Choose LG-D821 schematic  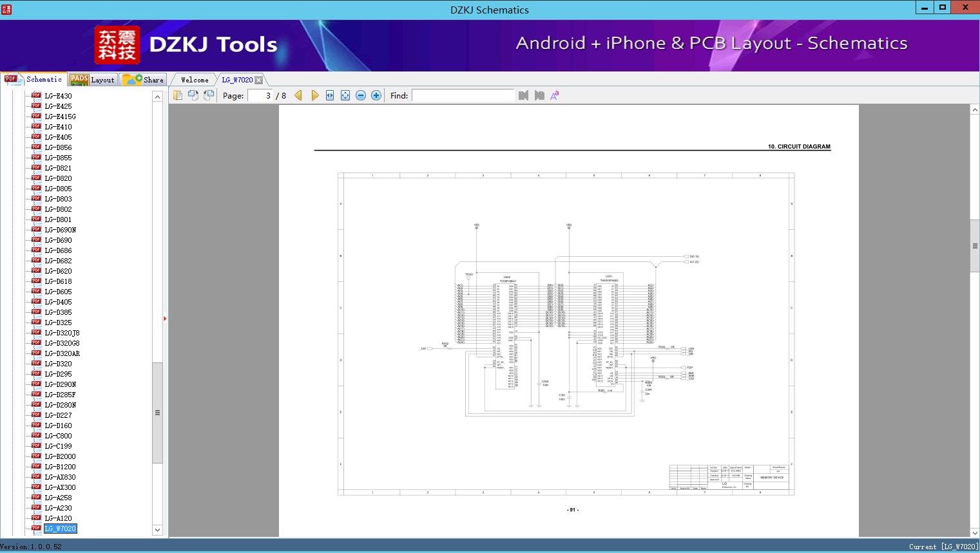click(58, 168)
